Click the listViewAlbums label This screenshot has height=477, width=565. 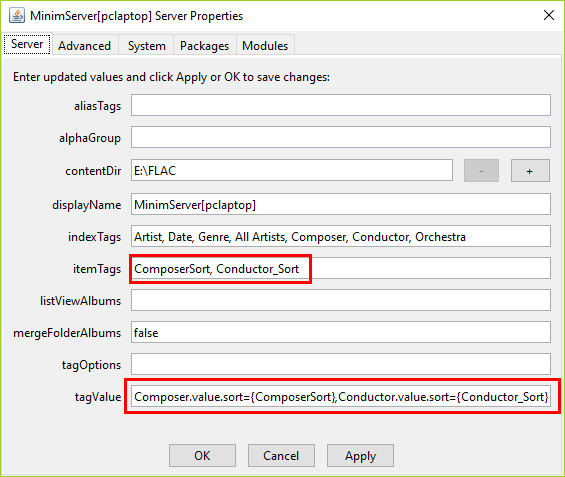pos(80,301)
